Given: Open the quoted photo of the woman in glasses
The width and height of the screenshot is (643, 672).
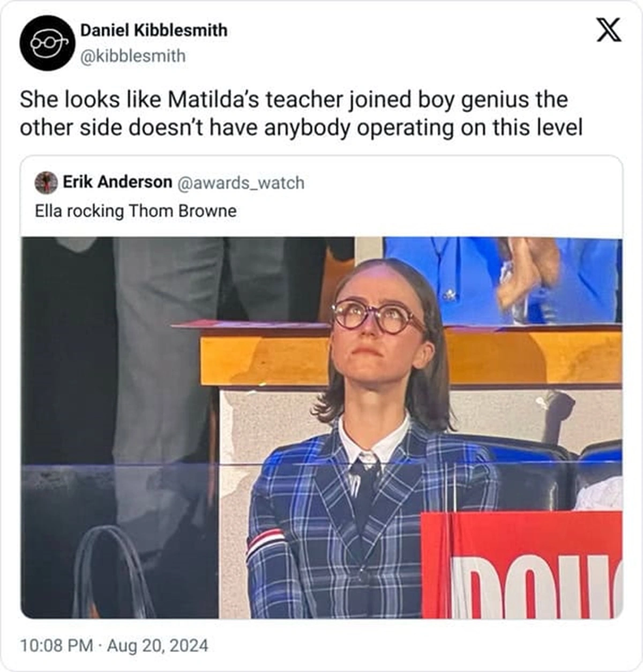Looking at the screenshot, I should point(322,428).
